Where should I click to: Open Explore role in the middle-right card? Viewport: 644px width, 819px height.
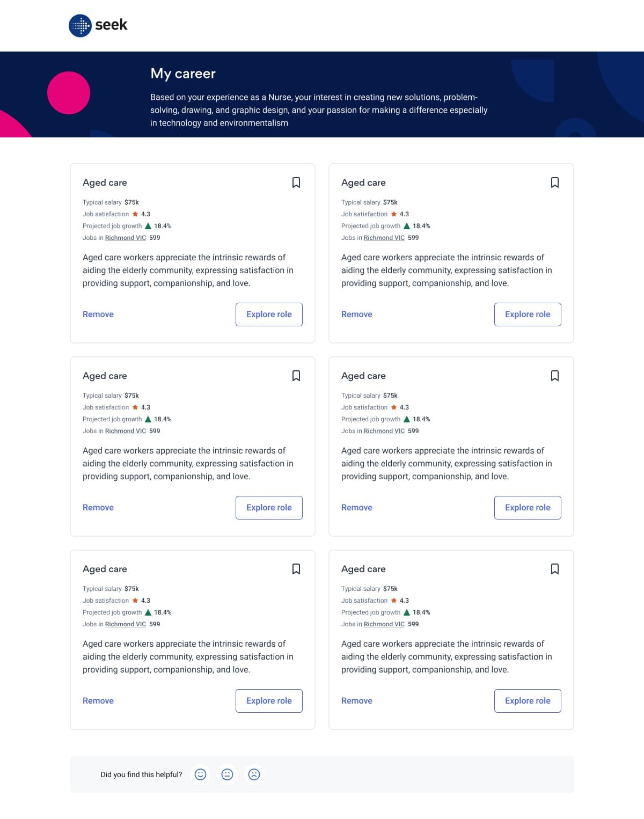point(528,508)
